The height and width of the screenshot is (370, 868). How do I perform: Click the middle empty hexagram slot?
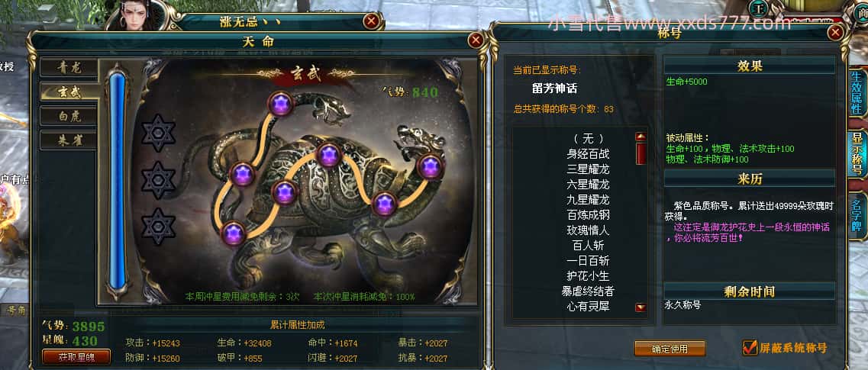click(x=158, y=180)
